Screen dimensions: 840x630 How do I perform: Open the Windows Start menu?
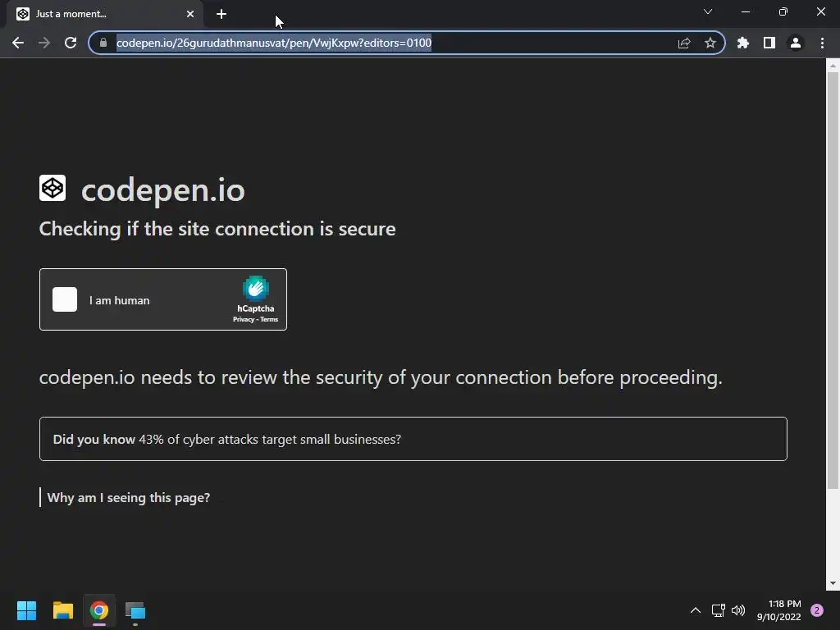26,610
